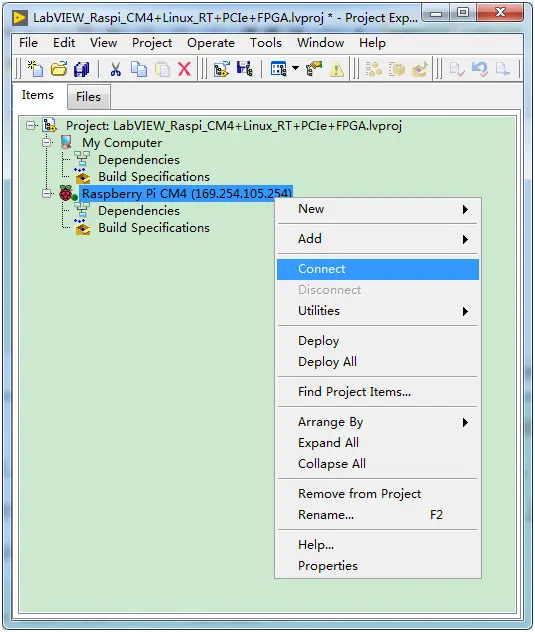
Task: Collapse the Raspberry Pi CM4 node
Action: tap(47, 193)
